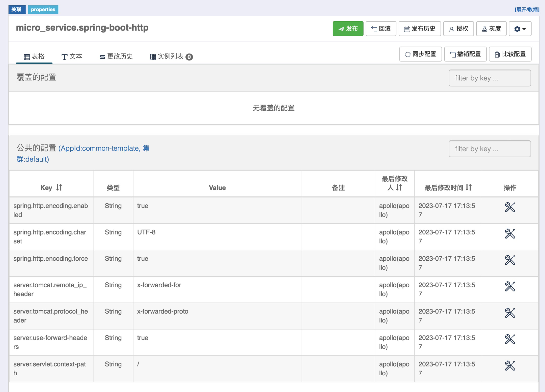Click the green 发布 publish button
The width and height of the screenshot is (545, 392).
tap(348, 29)
